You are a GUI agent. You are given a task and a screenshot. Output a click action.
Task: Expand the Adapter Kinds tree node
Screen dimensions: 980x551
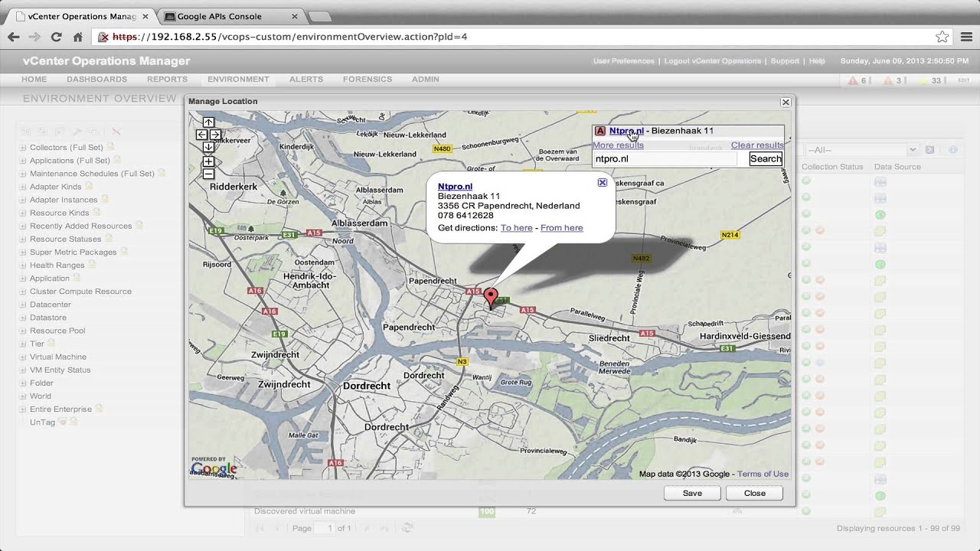(23, 187)
